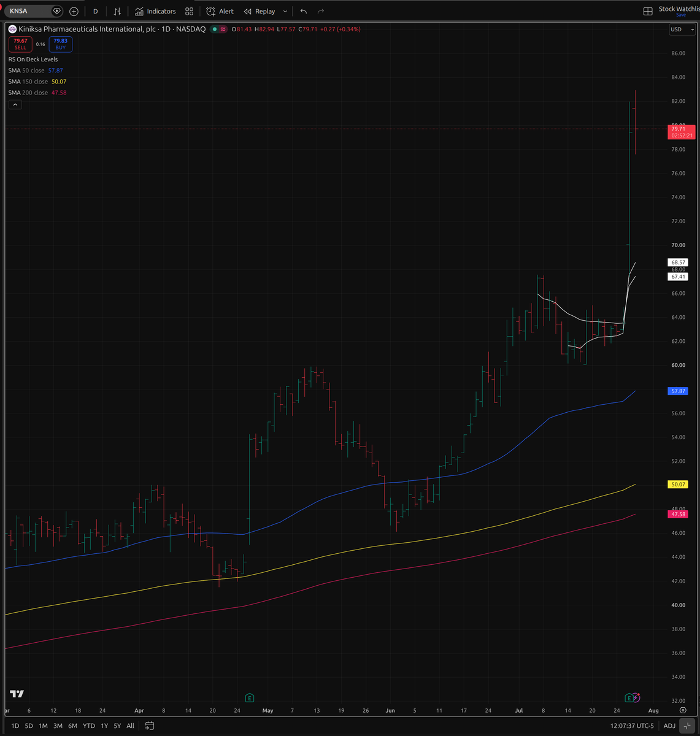Select the RS On Deck Levels indicator
The image size is (700, 736).
[33, 59]
